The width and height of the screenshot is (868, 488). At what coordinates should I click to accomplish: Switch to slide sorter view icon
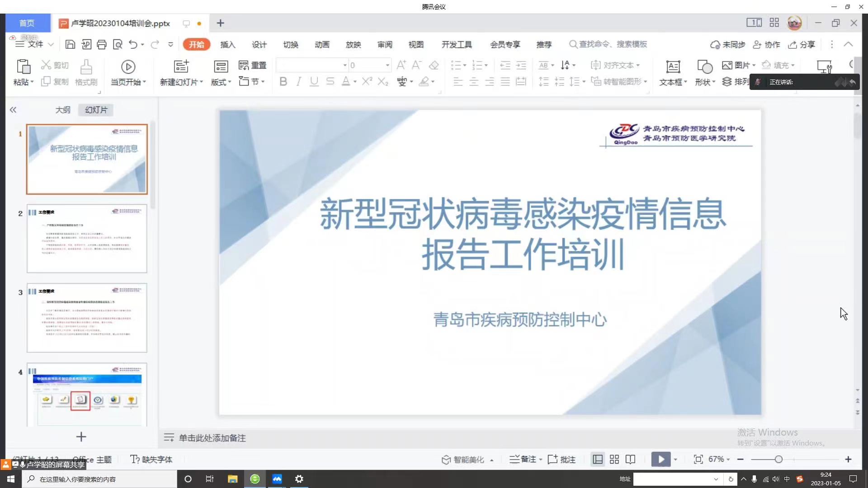tap(614, 460)
